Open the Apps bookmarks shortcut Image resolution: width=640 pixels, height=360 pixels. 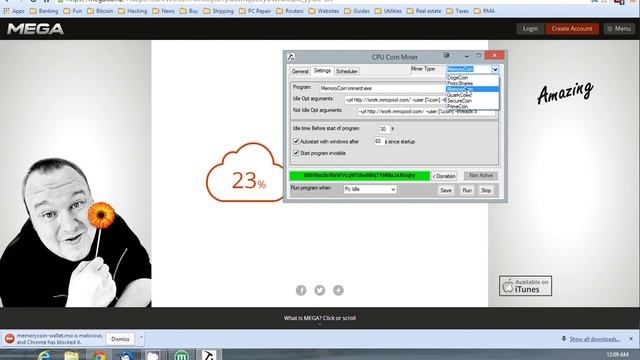coord(14,11)
